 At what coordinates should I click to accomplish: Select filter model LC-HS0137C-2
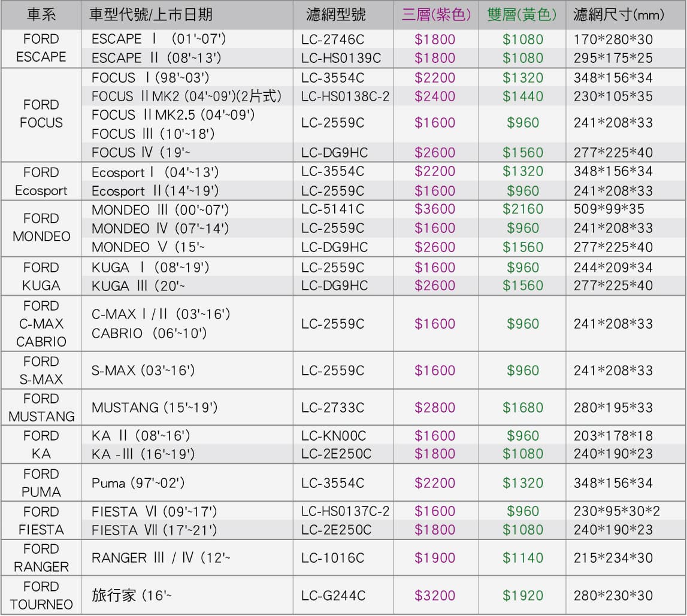[x=345, y=511]
